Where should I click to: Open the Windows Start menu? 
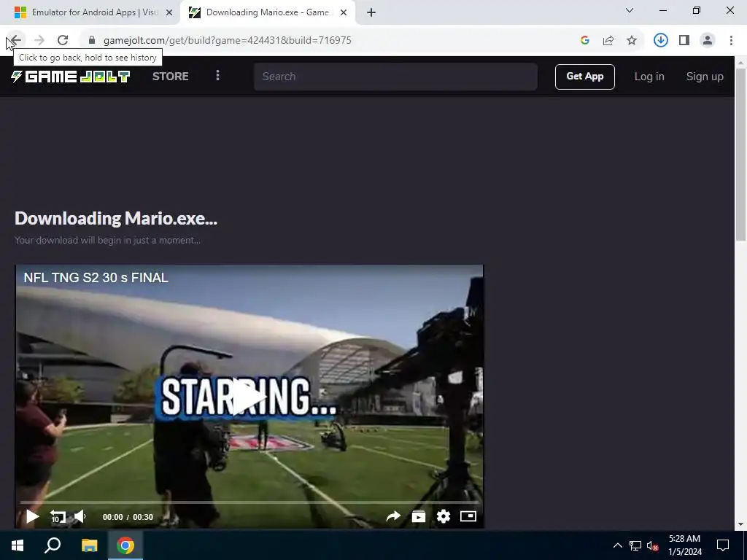[x=18, y=545]
